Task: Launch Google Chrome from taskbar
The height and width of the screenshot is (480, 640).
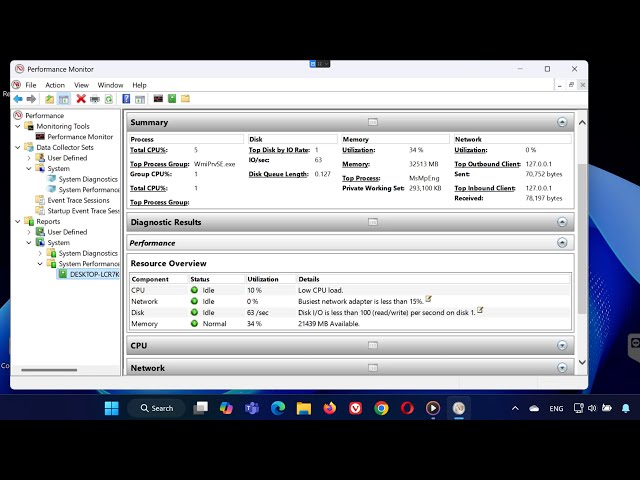Action: click(x=381, y=408)
